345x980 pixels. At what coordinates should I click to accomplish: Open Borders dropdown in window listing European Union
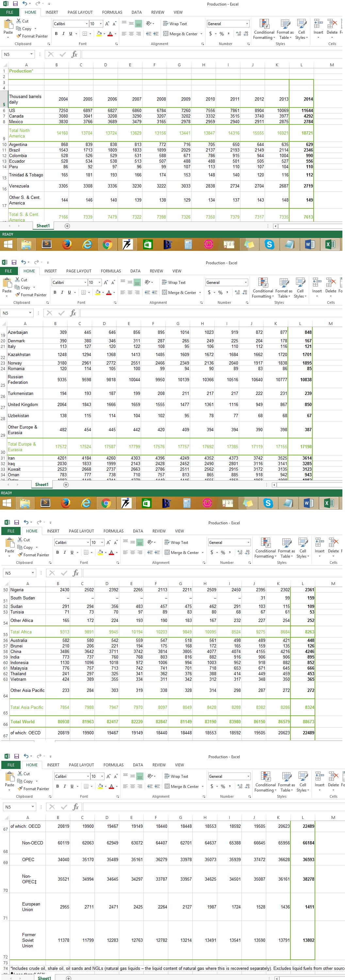tap(92, 786)
